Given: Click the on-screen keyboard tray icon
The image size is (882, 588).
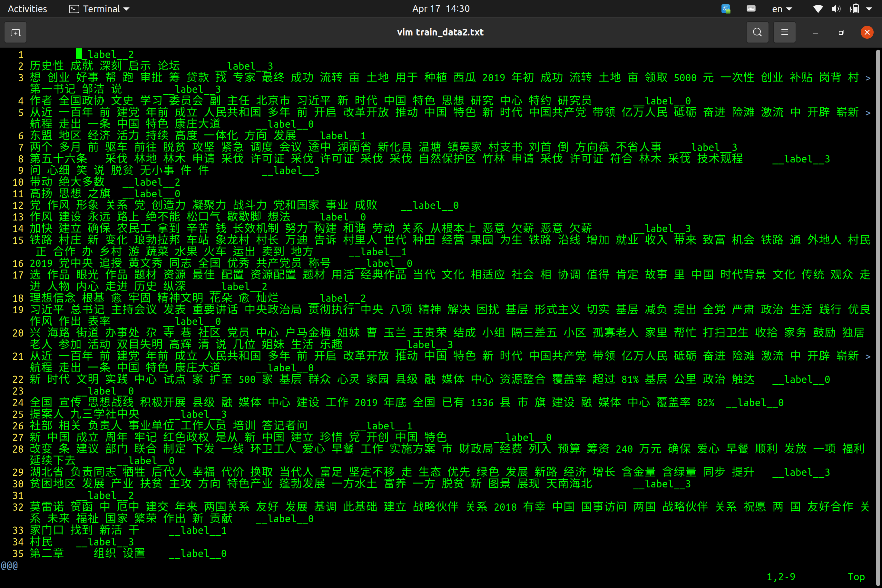Looking at the screenshot, I should click(751, 9).
